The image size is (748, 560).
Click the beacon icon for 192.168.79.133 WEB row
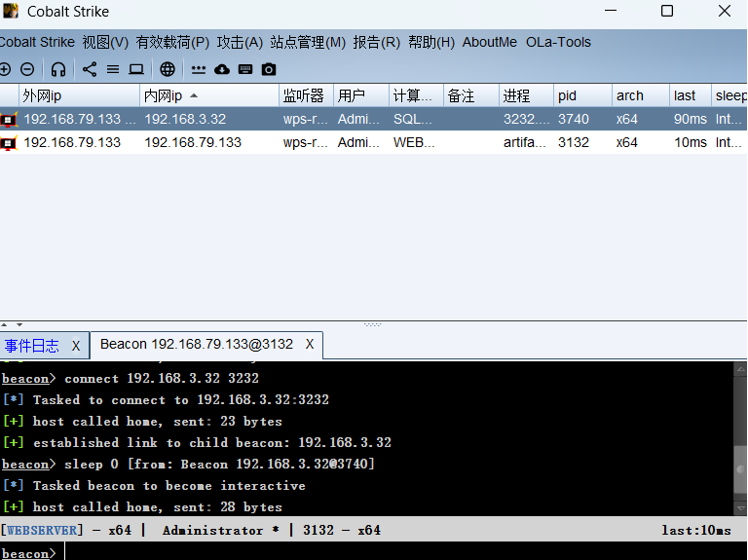(x=9, y=142)
